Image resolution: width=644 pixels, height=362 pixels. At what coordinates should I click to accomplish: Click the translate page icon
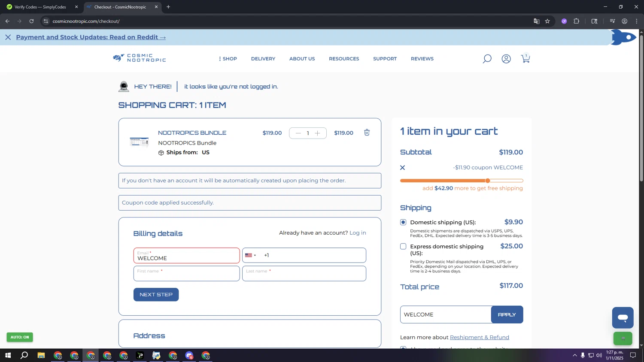[x=536, y=21]
